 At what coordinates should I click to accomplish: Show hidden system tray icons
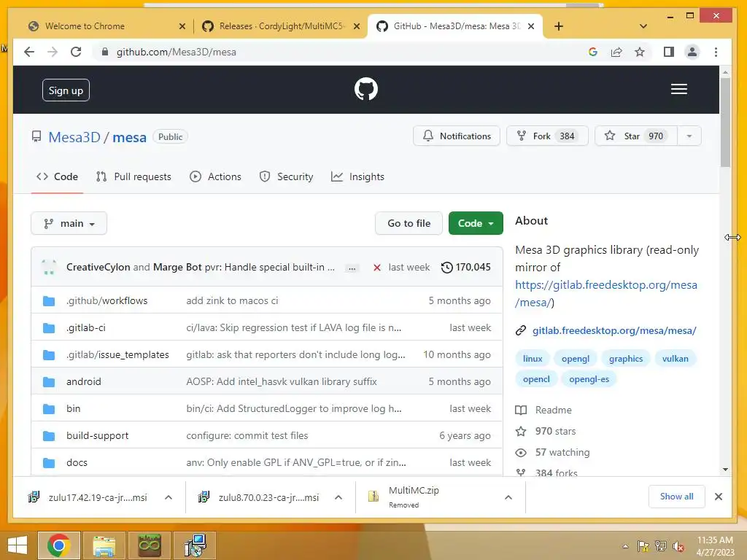[625, 546]
